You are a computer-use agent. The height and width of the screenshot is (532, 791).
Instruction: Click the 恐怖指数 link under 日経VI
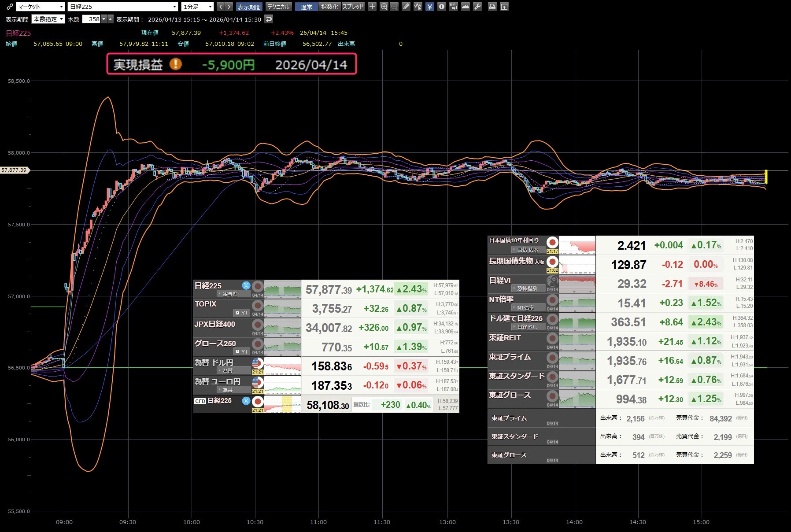pyautogui.click(x=527, y=288)
